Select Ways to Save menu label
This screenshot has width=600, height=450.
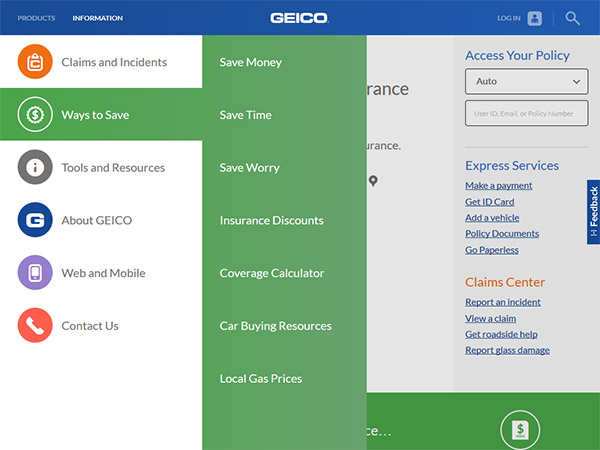95,115
